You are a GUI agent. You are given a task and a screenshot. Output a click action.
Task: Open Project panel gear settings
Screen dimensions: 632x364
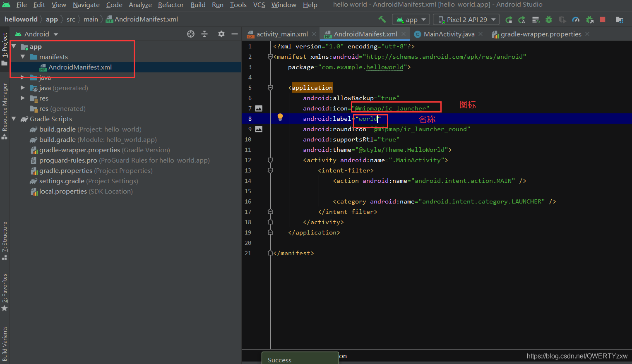[221, 34]
